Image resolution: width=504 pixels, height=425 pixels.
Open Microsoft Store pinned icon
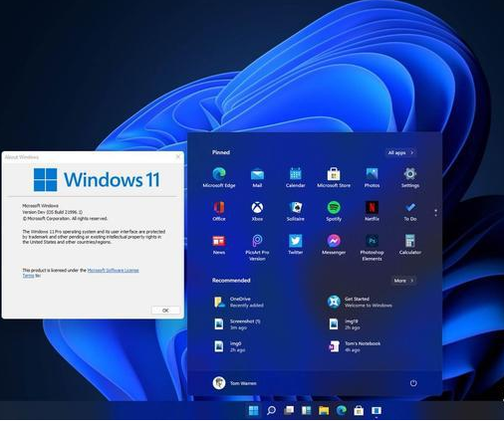334,177
